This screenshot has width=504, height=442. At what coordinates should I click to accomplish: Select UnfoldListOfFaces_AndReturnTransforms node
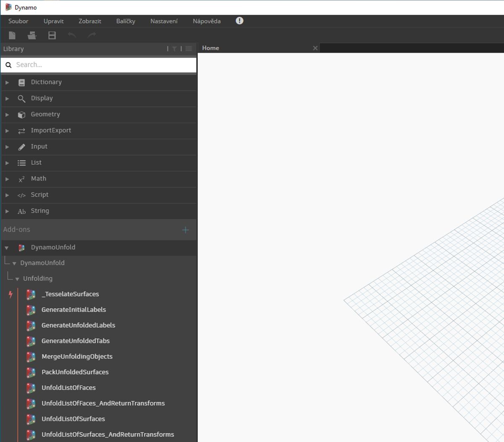click(103, 403)
